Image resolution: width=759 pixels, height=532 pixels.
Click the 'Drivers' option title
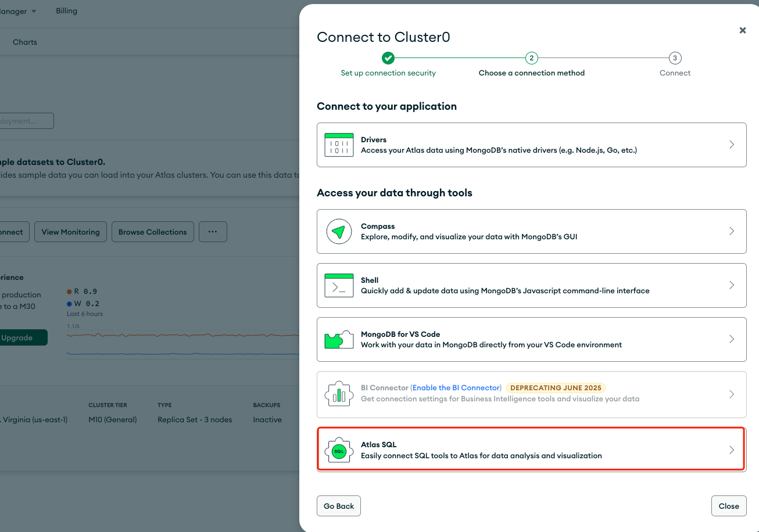(x=374, y=140)
